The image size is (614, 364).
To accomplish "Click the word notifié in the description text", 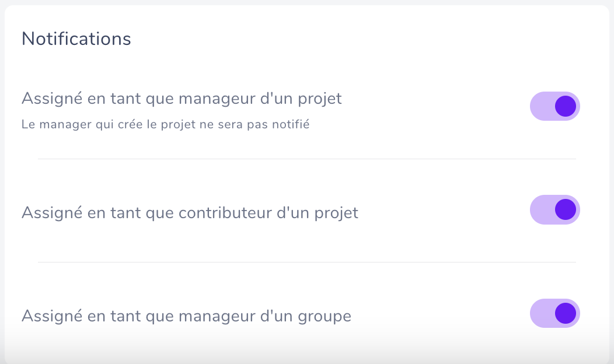I will coord(291,124).
